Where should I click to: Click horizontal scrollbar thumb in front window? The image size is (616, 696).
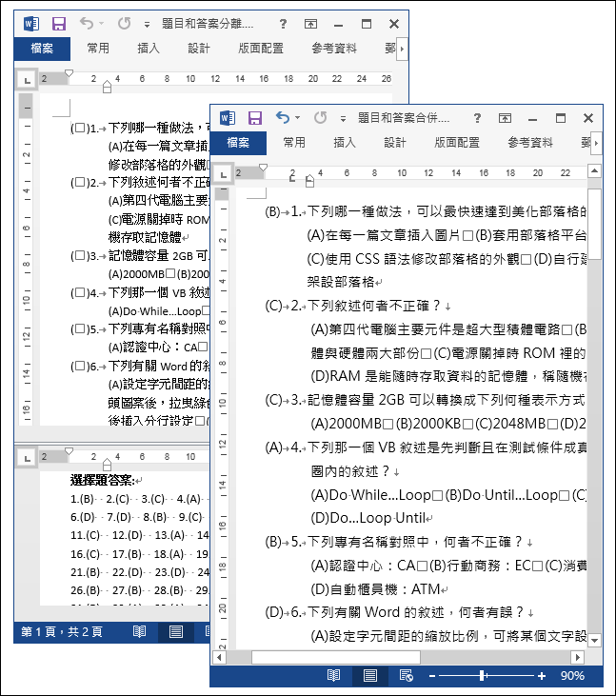[336, 657]
